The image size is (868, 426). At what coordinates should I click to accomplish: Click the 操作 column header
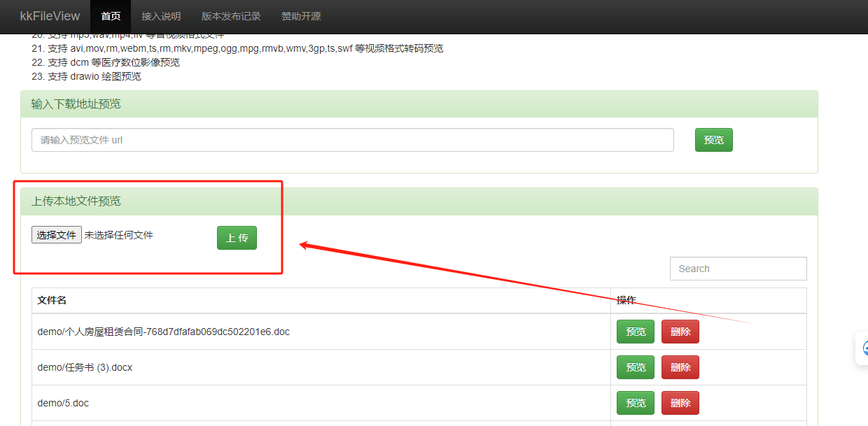point(625,299)
